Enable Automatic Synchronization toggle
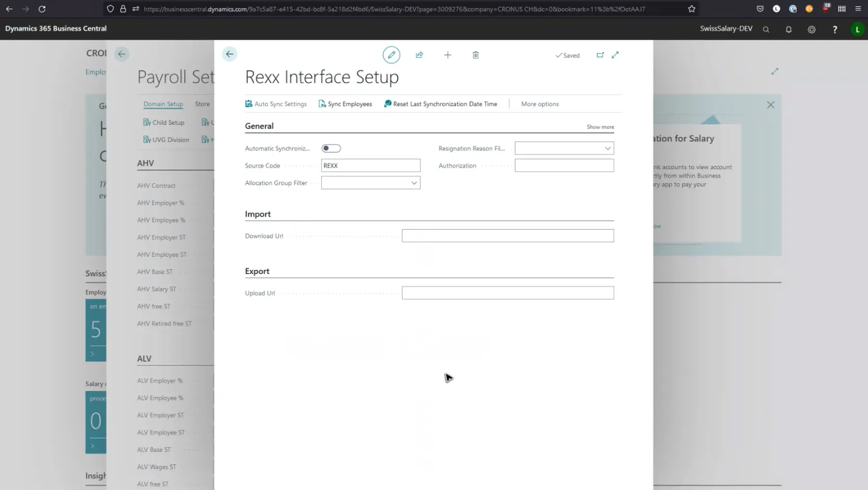Image resolution: width=868 pixels, height=490 pixels. pos(331,148)
